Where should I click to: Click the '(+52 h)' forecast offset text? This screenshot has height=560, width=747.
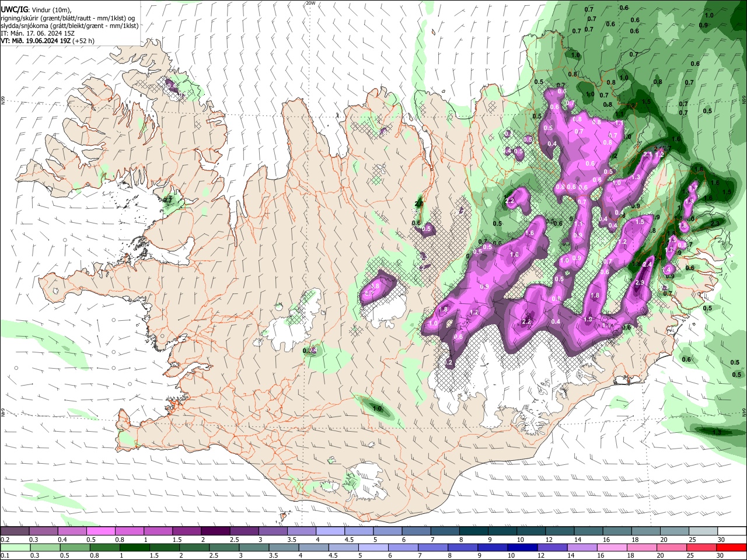pos(84,41)
